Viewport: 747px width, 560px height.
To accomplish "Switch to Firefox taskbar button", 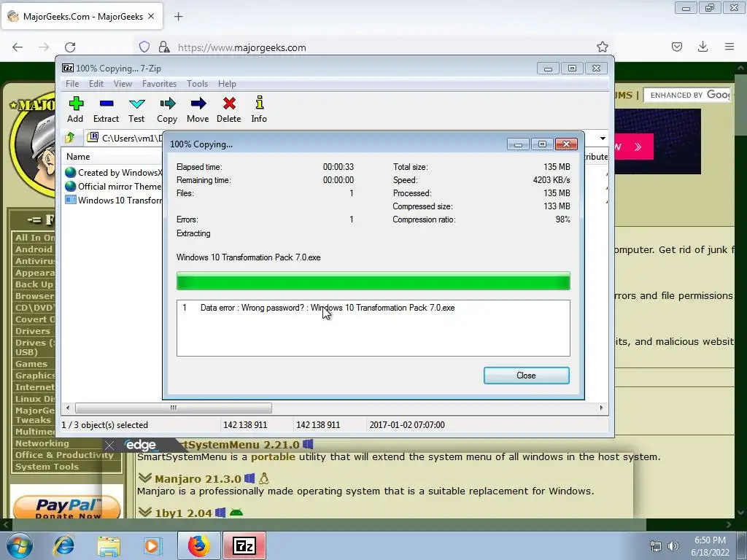I will (198, 545).
